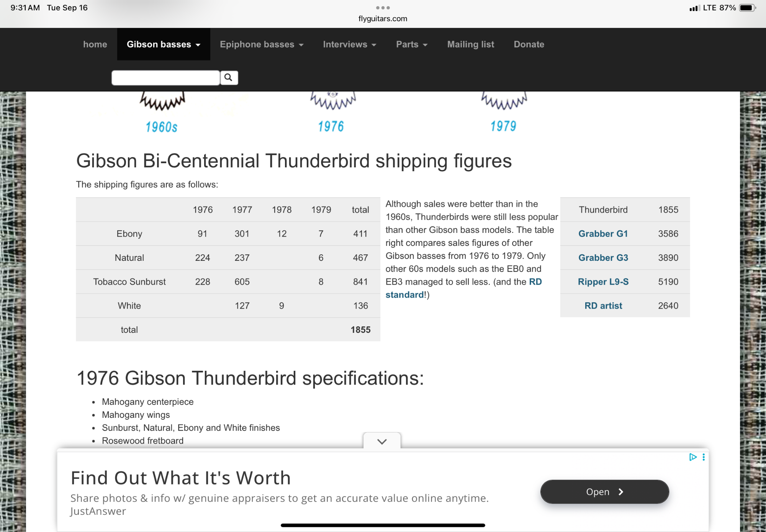This screenshot has width=766, height=532.
Task: Tap the three-dot multitasking icon
Action: (x=383, y=8)
